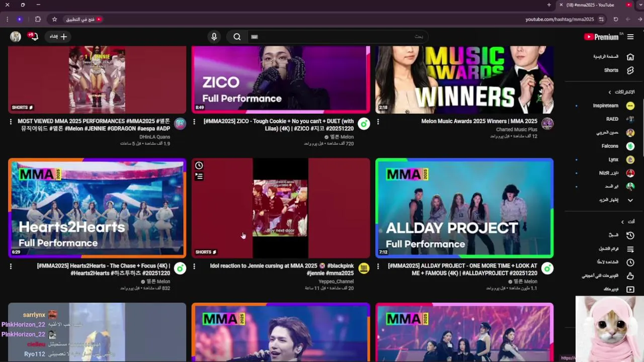
Task: Open Melon avatar beside ZICO video title
Action: [x=364, y=124]
